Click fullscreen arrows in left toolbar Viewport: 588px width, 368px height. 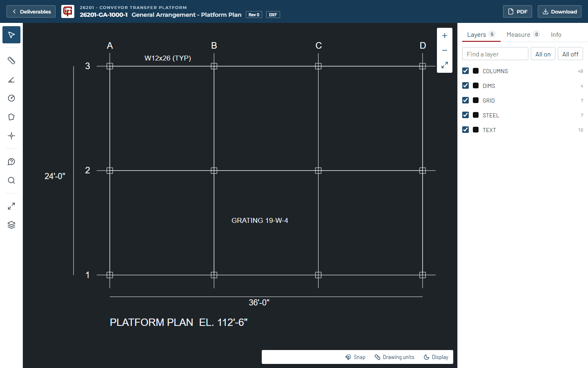[11, 206]
